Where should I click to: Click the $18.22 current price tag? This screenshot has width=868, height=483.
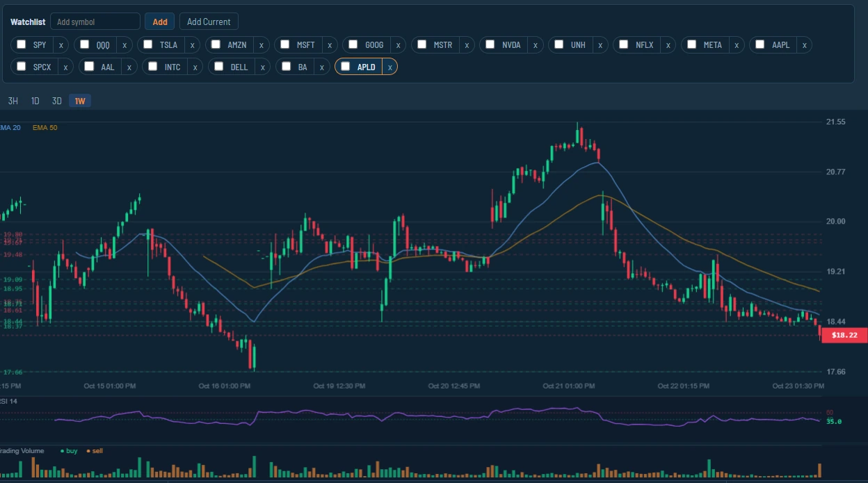[x=844, y=335]
